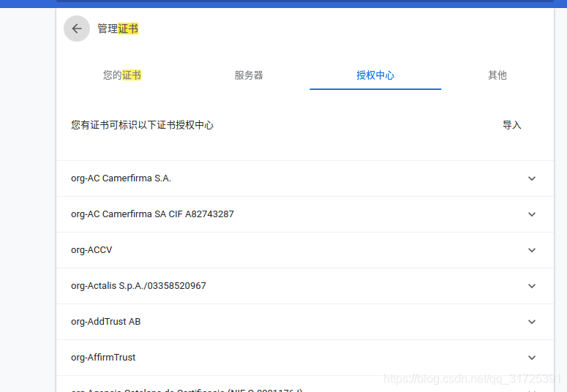
Task: Expand the org-AddTrust AB chevron
Action: (532, 322)
